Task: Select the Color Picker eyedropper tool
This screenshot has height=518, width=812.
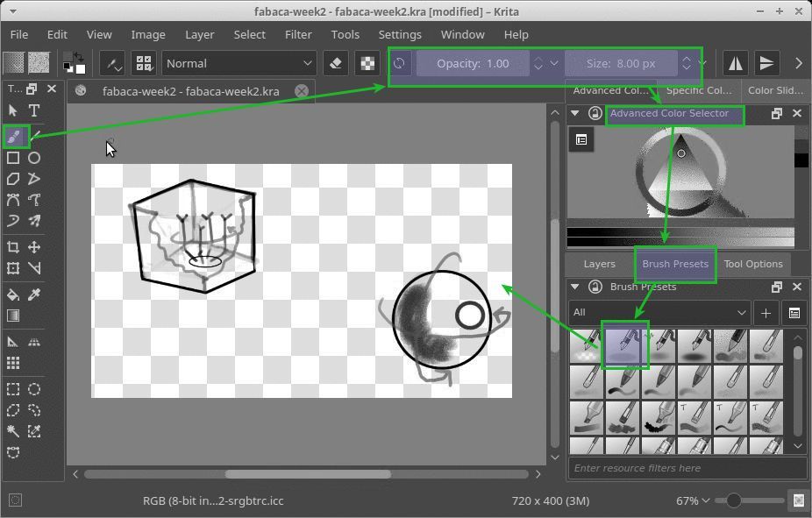Action: coord(34,294)
